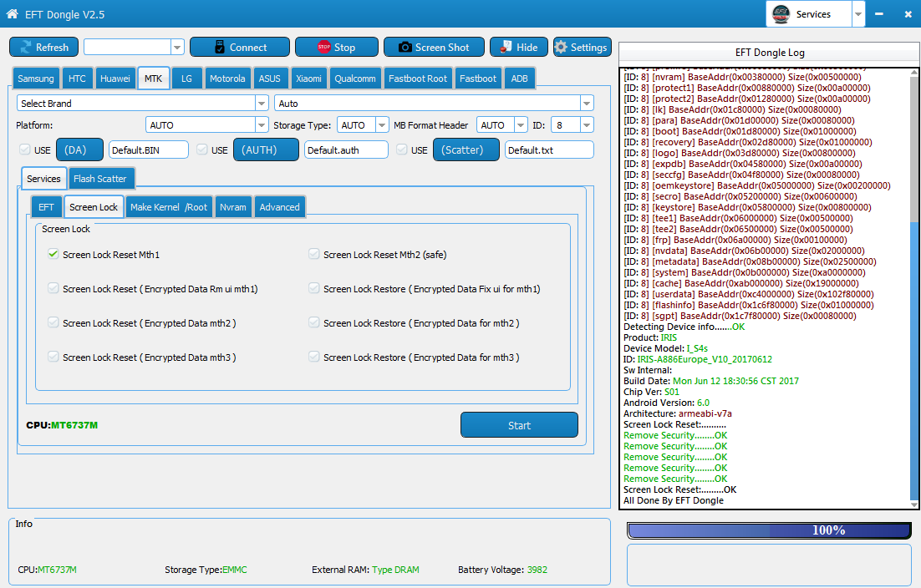Check Screen Lock Reset Mth2 (safe)
Screen dimensions: 921x588
point(314,255)
